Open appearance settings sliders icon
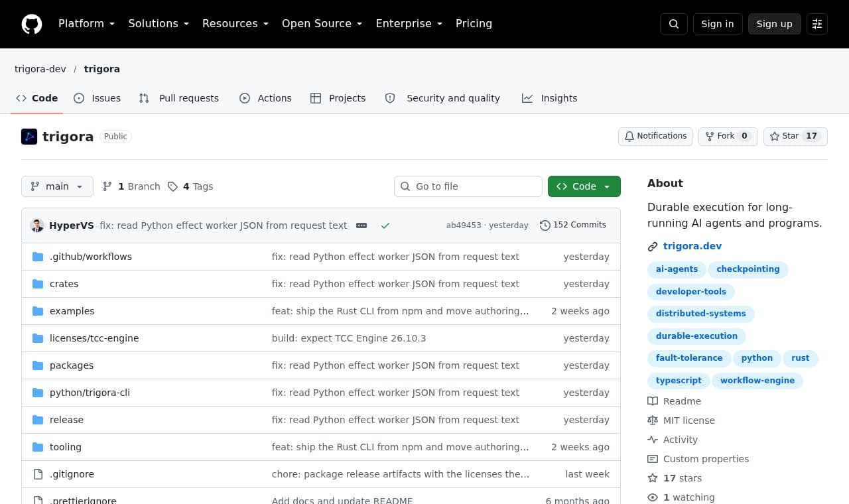 [817, 24]
